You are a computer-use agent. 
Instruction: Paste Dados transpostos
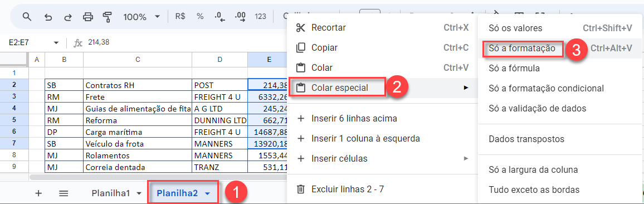point(560,139)
